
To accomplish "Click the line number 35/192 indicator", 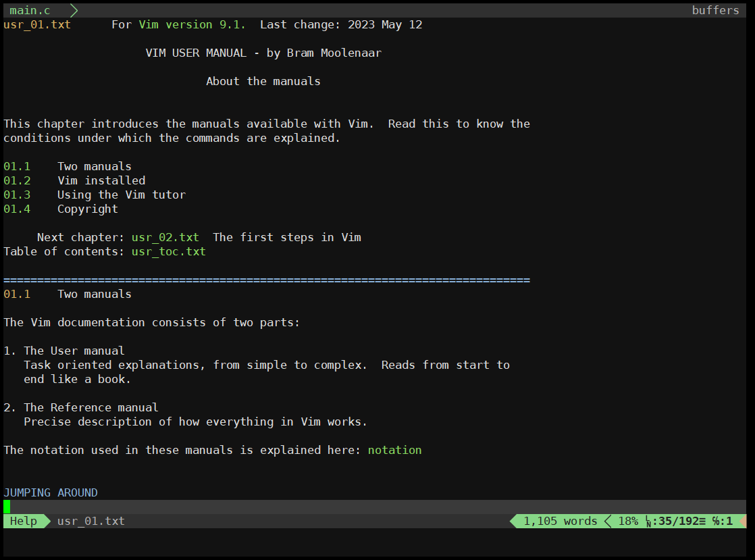I will 679,521.
